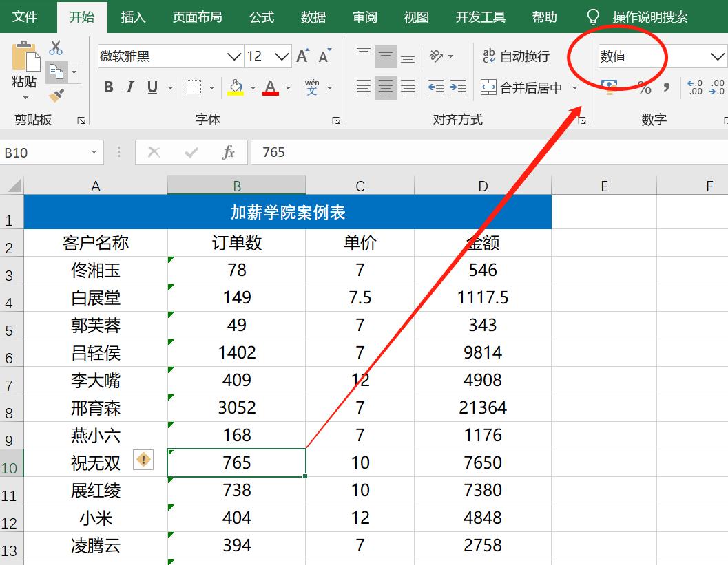This screenshot has height=565, width=728.
Task: Click the Copy icon in clipboard group
Action: pyautogui.click(x=56, y=70)
